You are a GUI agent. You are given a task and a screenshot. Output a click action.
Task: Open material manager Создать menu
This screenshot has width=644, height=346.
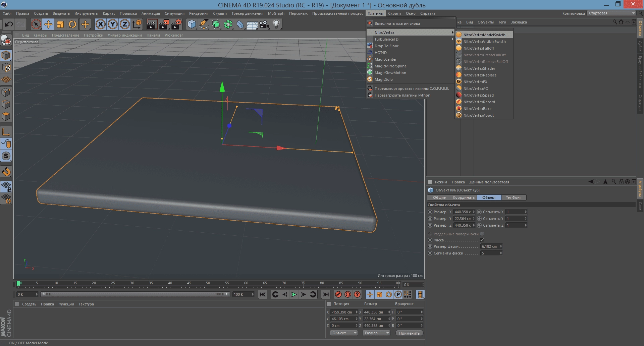point(29,304)
